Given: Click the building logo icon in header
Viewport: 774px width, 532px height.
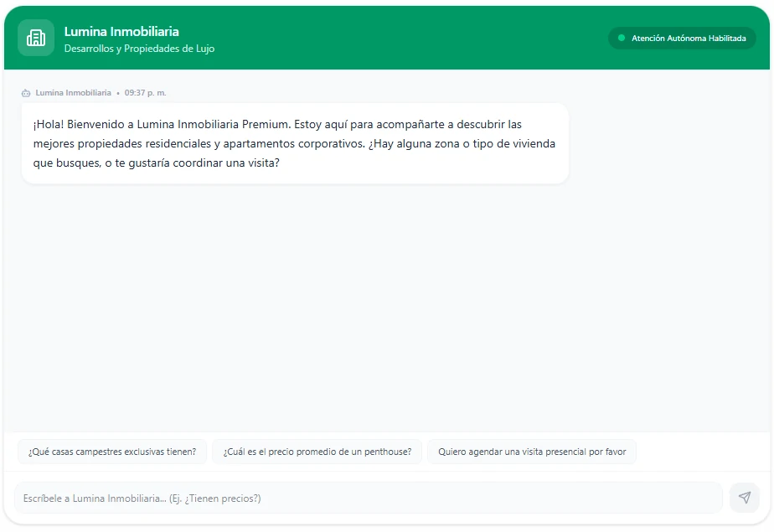Looking at the screenshot, I should [x=36, y=38].
